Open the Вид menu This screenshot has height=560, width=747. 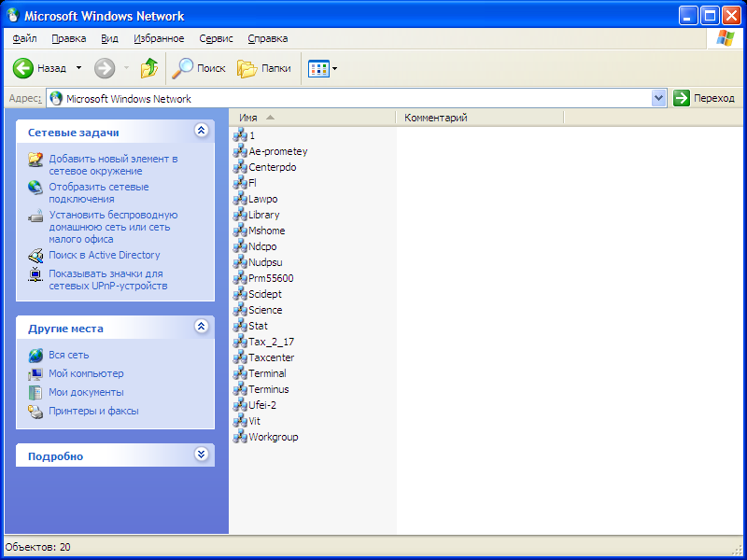point(109,38)
